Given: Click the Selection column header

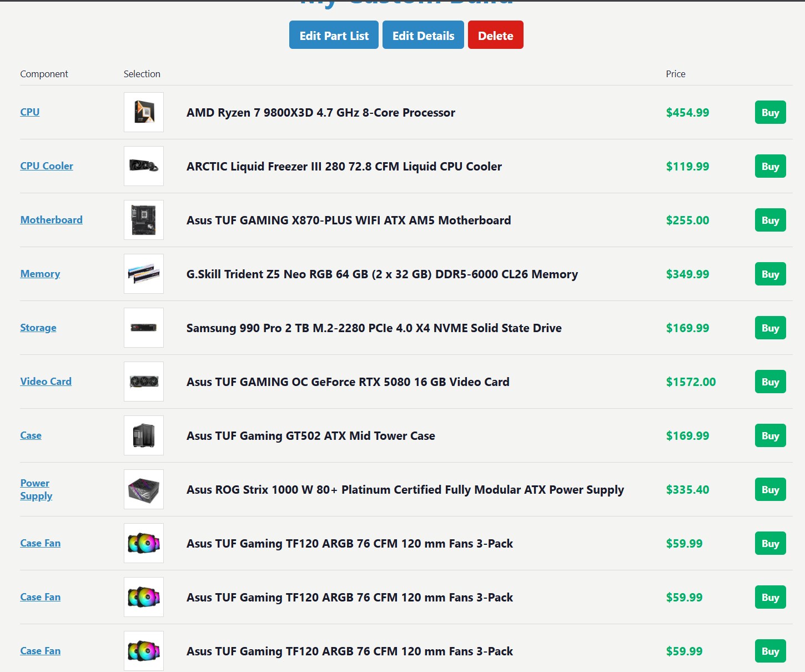Looking at the screenshot, I should pos(142,74).
